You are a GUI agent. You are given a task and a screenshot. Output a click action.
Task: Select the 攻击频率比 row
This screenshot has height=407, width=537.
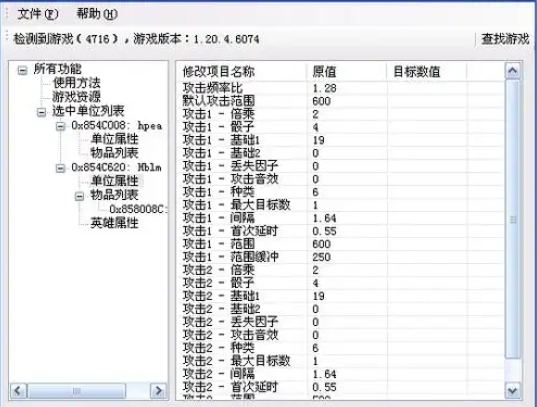point(341,88)
